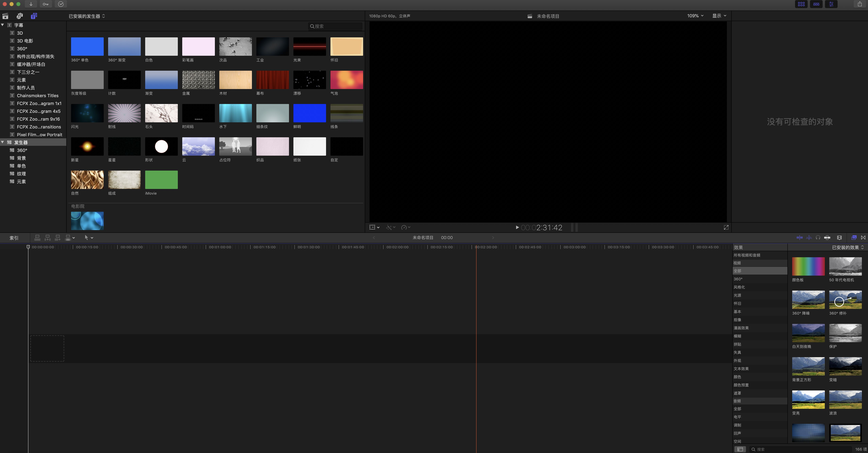Open the Retime speedometer dropdown

(406, 227)
